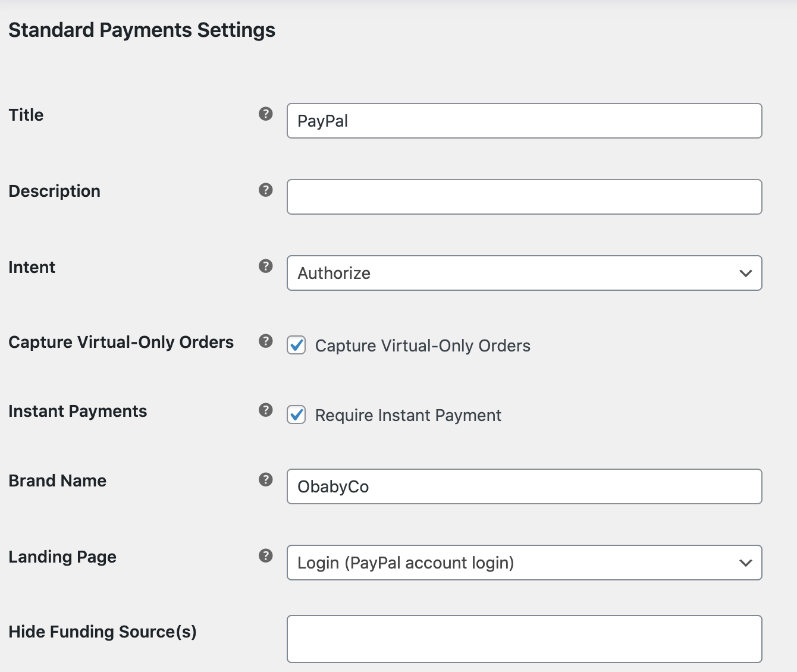Image resolution: width=797 pixels, height=672 pixels.
Task: Click inside the Title field containing PayPal
Action: 523,121
